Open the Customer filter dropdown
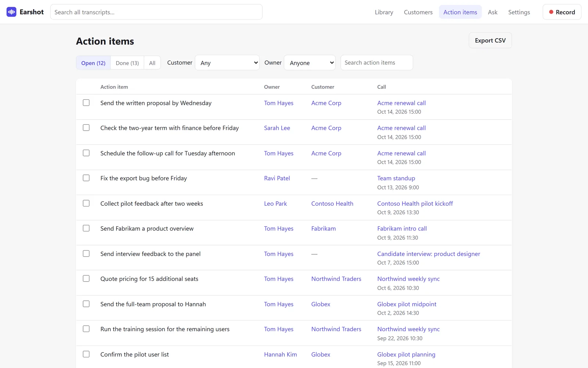Viewport: 588px width, 368px height. [227, 63]
